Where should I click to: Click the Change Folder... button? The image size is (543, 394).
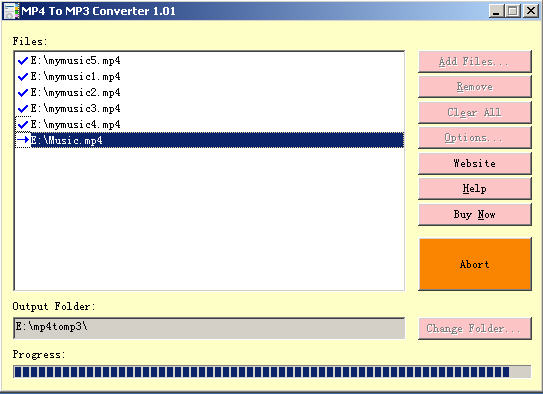475,328
